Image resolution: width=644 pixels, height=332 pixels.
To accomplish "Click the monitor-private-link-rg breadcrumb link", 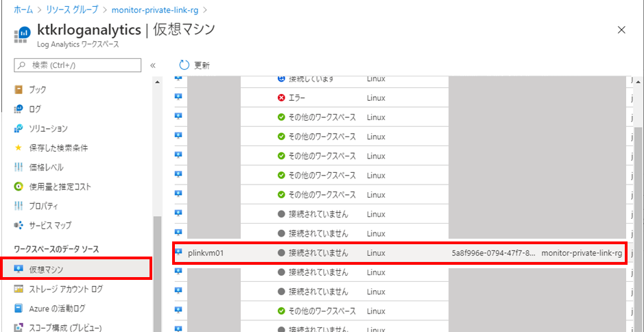I will pyautogui.click(x=156, y=10).
